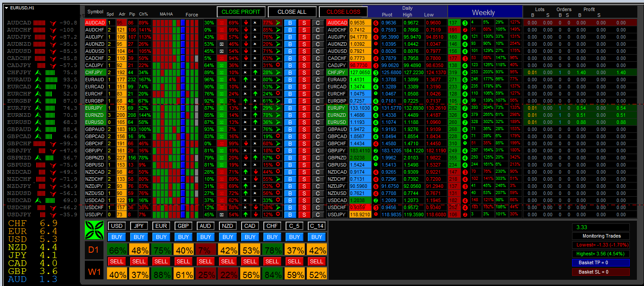
Task: Click the red star icon in EURCHF row
Action: click(x=278, y=94)
